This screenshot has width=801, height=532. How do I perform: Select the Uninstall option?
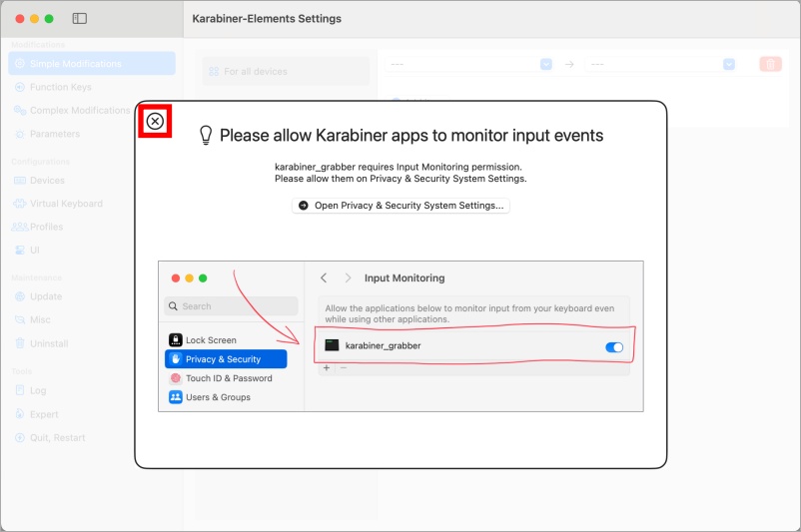[x=48, y=343]
